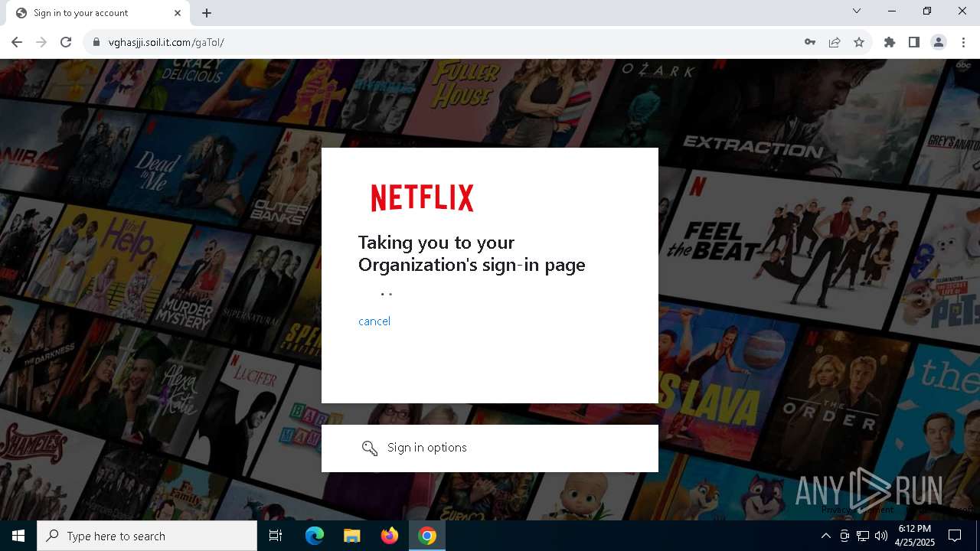Click the key icon beside Sign in options

click(370, 448)
